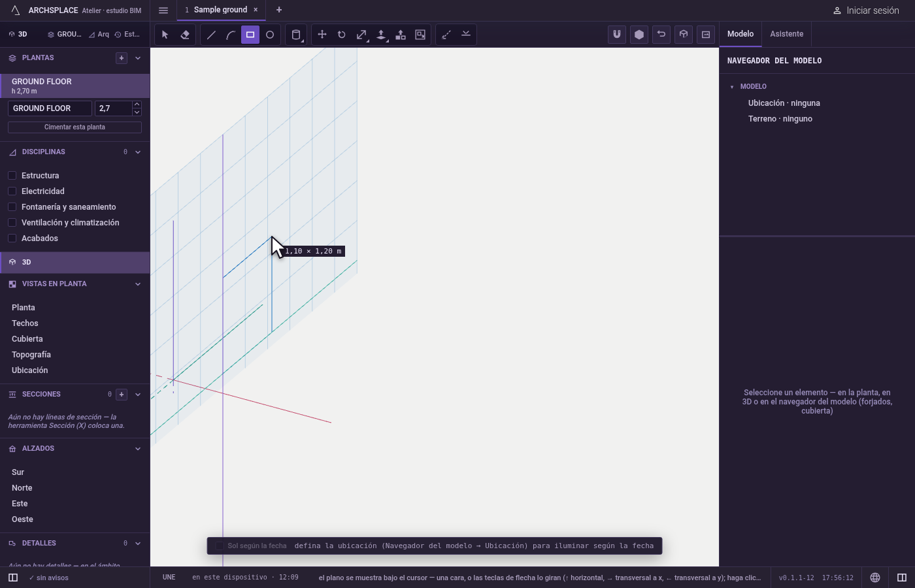
Task: Activate the move tool
Action: click(x=322, y=35)
